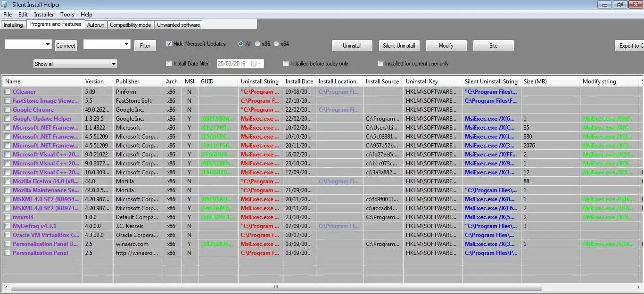Check the Google Update Helper row checkbox
Viewport: 644px width, 294px height.
(7, 119)
